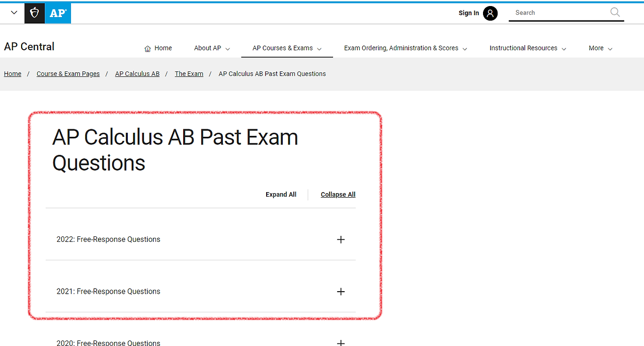The image size is (644, 346).
Task: Click the College Board acorn logo
Action: click(x=35, y=13)
